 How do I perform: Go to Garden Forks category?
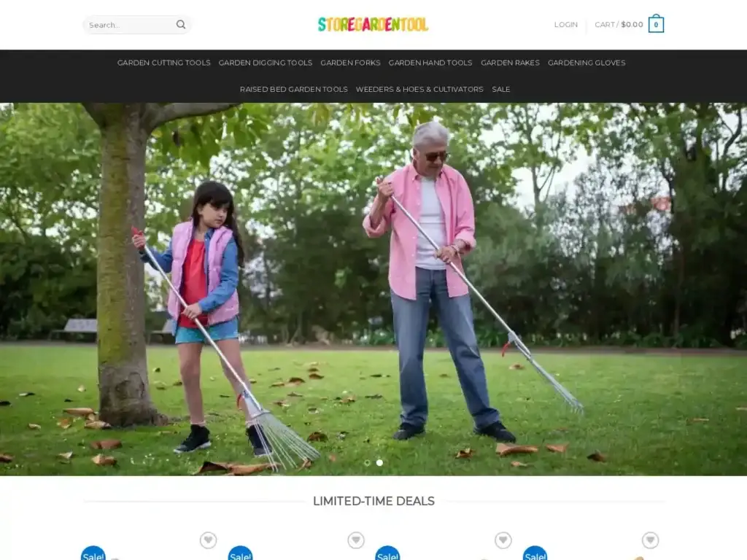pos(350,63)
